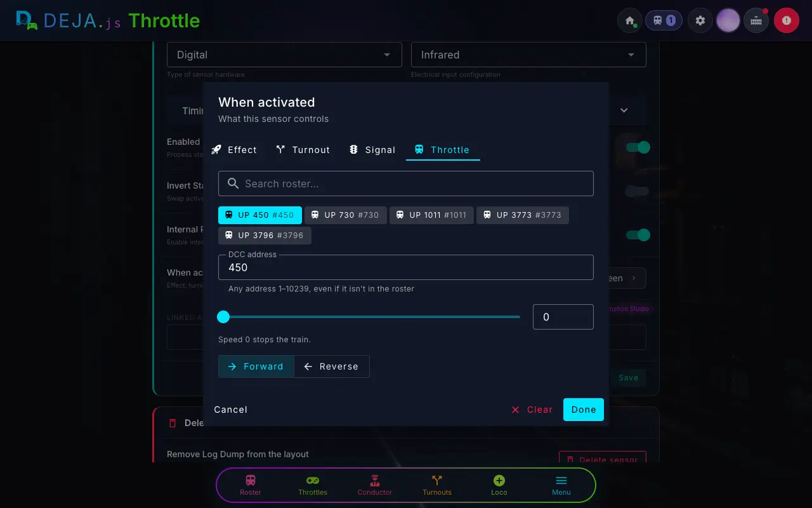Image resolution: width=812 pixels, height=508 pixels.
Task: Click the Search roster field
Action: click(x=406, y=184)
